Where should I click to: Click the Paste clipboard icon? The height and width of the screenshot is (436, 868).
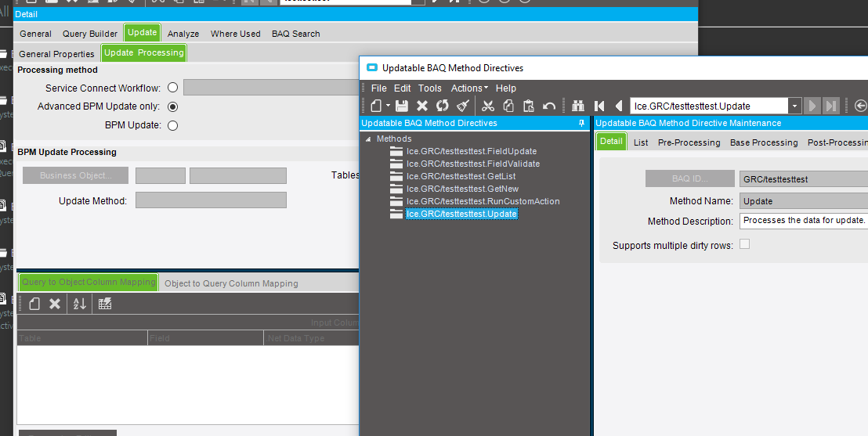(529, 106)
